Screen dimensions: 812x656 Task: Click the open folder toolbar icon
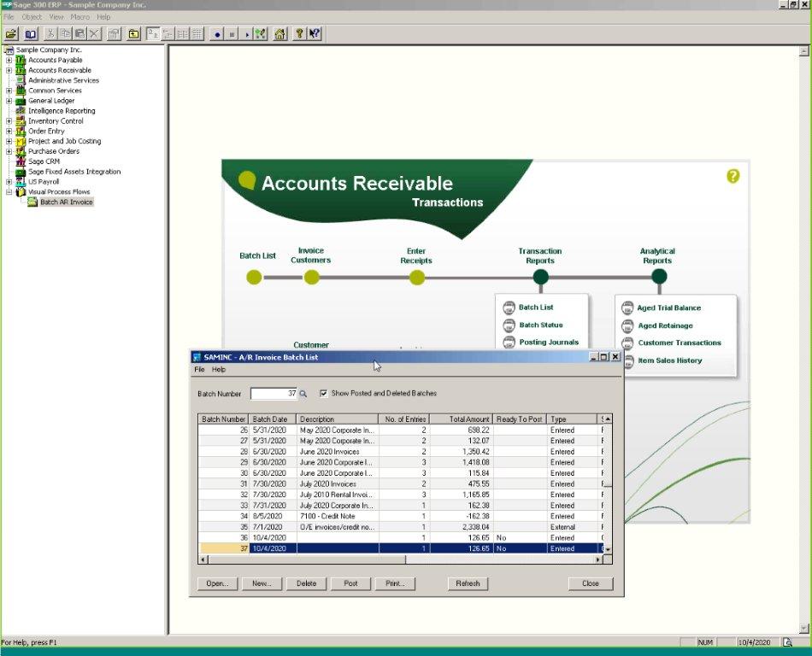coord(11,34)
